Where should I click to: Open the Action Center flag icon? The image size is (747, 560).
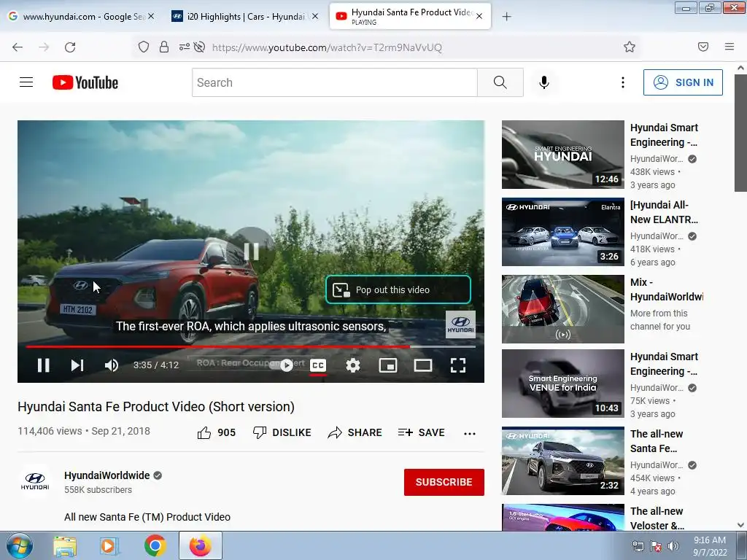pyautogui.click(x=656, y=546)
